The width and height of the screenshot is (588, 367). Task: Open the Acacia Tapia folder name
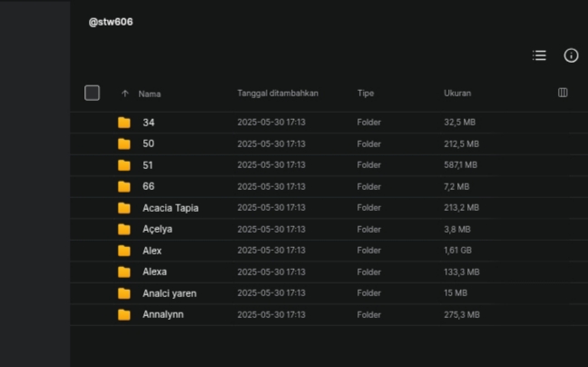tap(171, 208)
